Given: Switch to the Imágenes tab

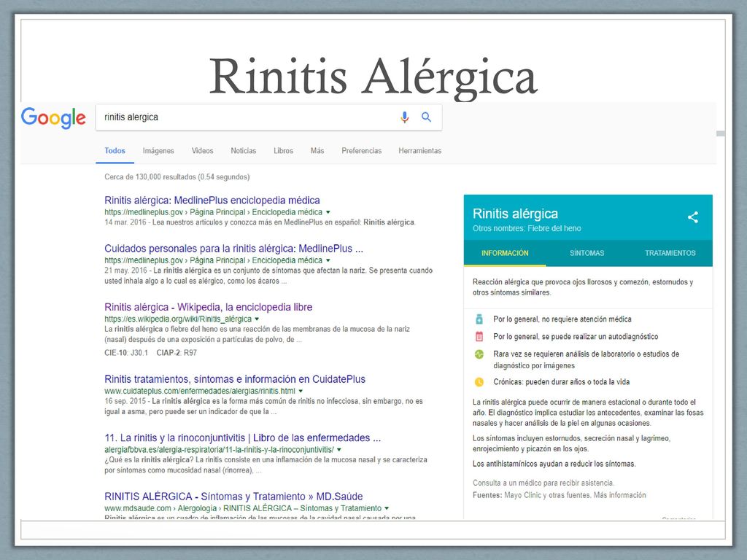Looking at the screenshot, I should [158, 151].
